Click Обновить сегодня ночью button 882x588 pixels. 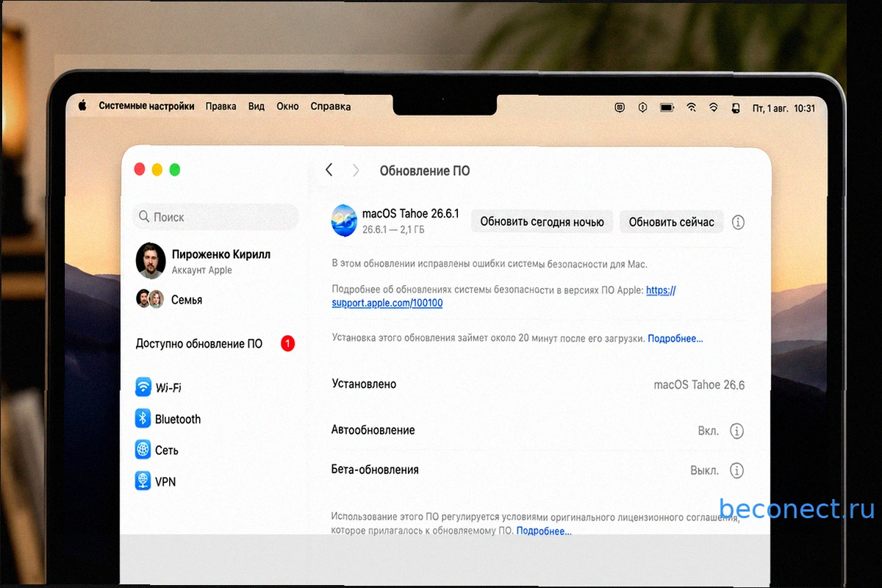coord(542,221)
